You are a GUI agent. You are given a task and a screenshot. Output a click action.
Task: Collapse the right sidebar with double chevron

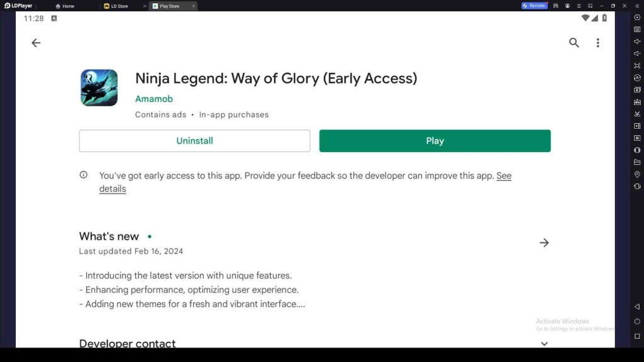click(x=637, y=6)
